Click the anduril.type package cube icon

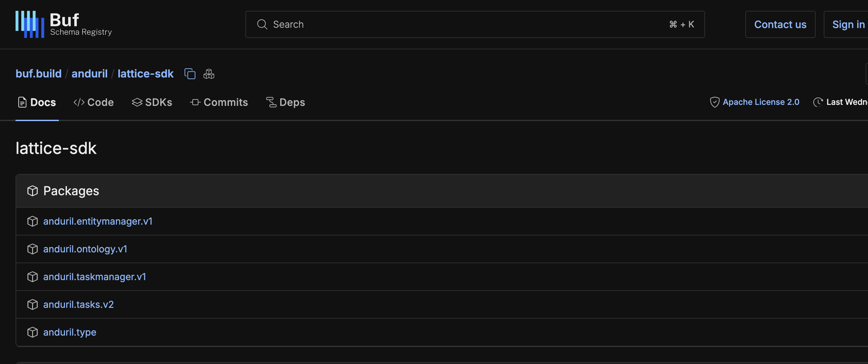[x=32, y=332]
